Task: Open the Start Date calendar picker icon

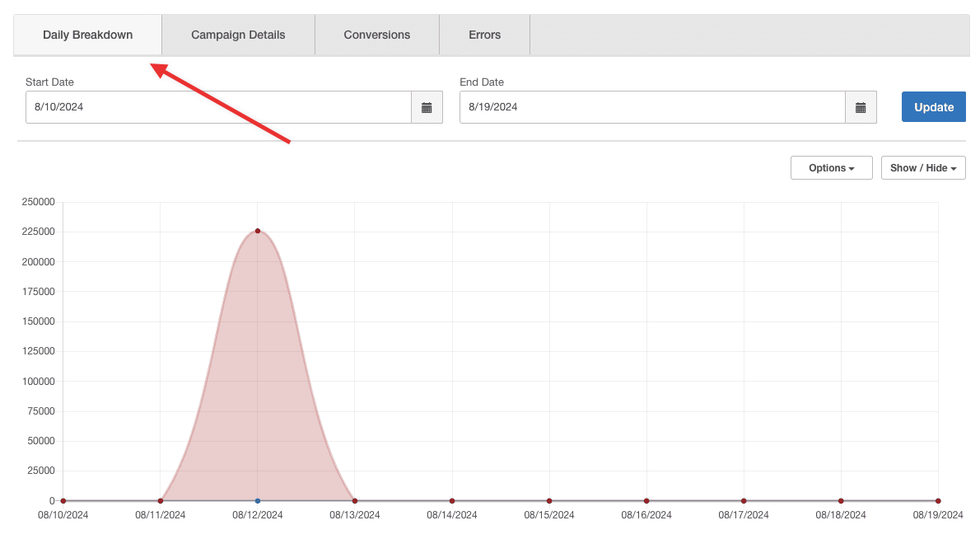Action: [x=427, y=107]
